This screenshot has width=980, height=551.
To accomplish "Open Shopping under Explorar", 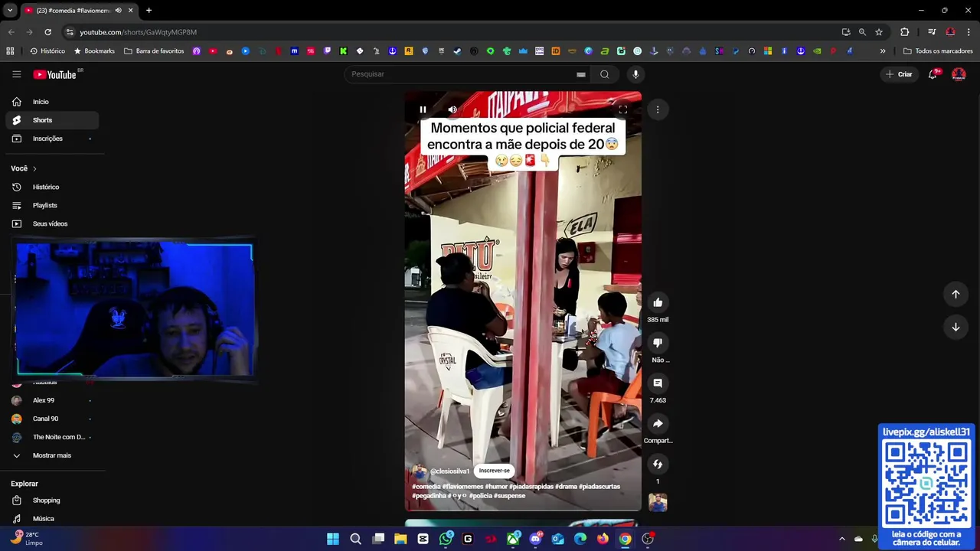I will (x=52, y=500).
